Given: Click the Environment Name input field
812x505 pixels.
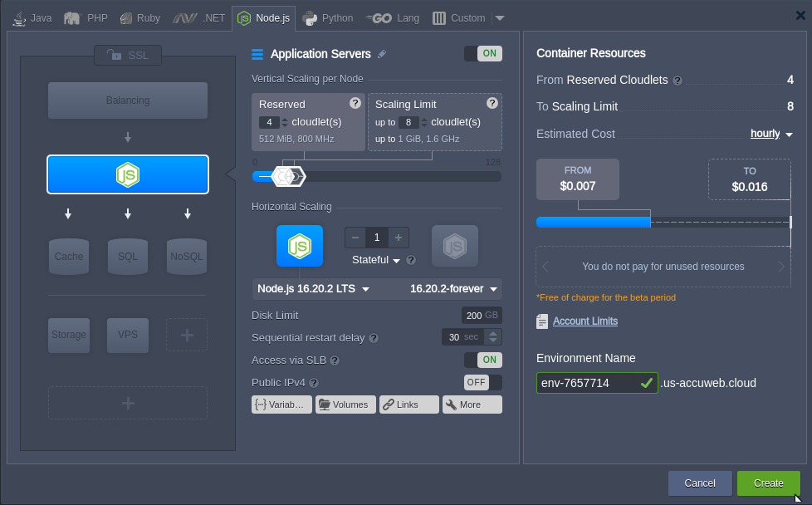Looking at the screenshot, I should click(x=586, y=383).
